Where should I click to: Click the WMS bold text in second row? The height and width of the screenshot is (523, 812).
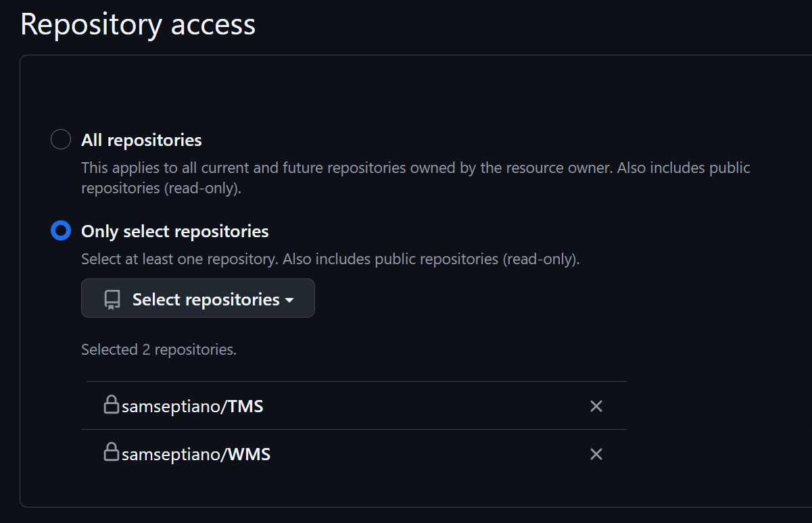click(x=249, y=454)
